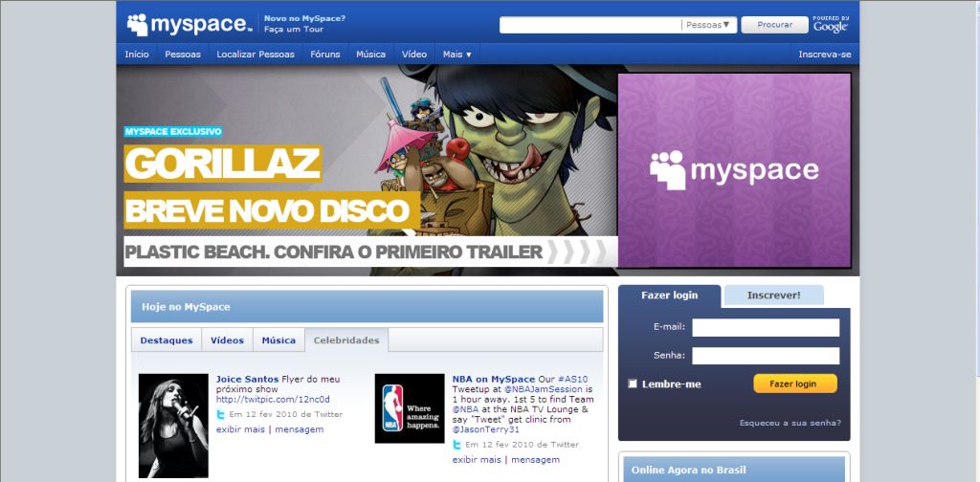Click the purple MySpace ad banner
The image size is (980, 482).
(734, 170)
